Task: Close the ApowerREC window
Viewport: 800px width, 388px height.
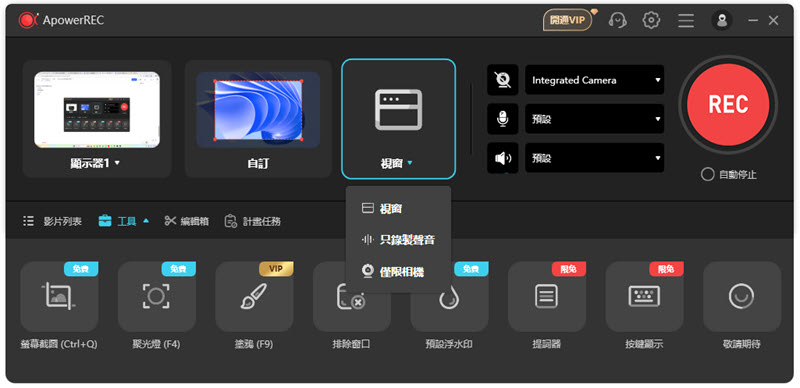Action: (773, 20)
